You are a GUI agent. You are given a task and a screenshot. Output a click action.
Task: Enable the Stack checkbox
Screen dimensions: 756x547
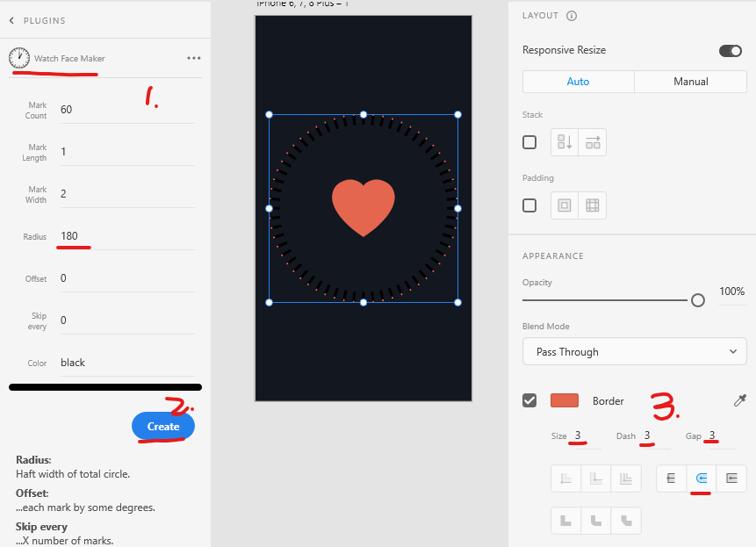pyautogui.click(x=529, y=142)
